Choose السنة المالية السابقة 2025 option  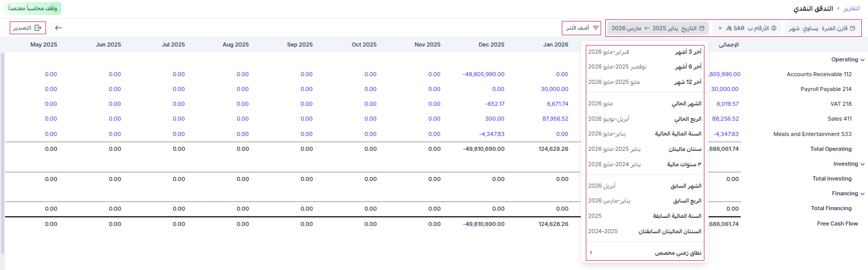coord(645,216)
